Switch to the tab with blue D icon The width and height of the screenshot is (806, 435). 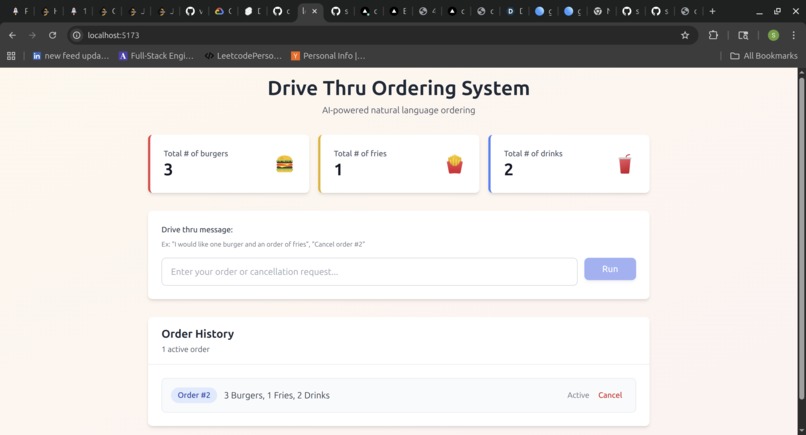click(514, 11)
